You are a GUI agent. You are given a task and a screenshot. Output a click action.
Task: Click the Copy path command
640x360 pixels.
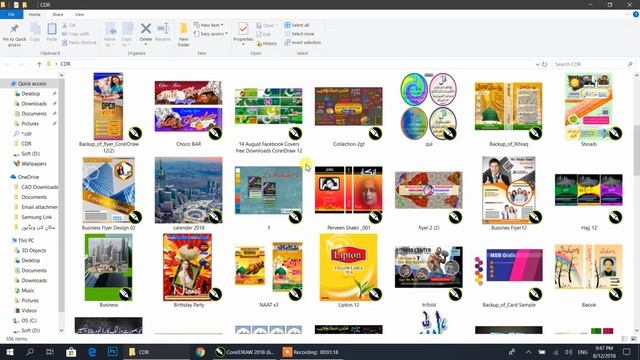(x=76, y=34)
